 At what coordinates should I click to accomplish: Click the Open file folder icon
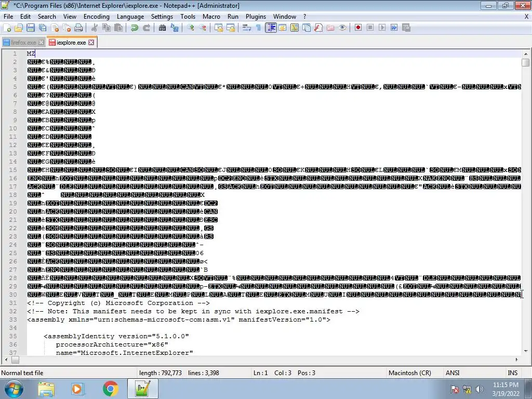(x=19, y=28)
